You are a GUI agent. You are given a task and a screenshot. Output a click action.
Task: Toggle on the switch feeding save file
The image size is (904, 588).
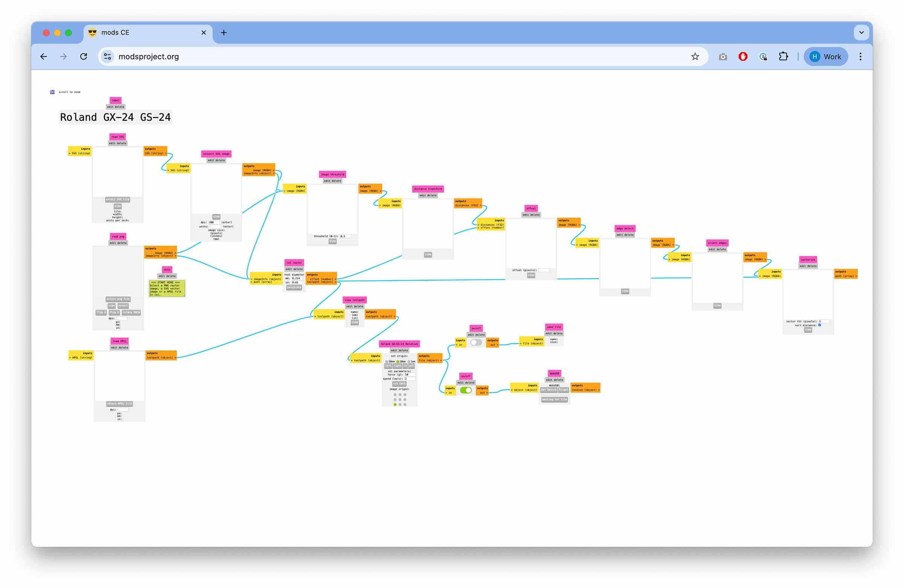476,343
